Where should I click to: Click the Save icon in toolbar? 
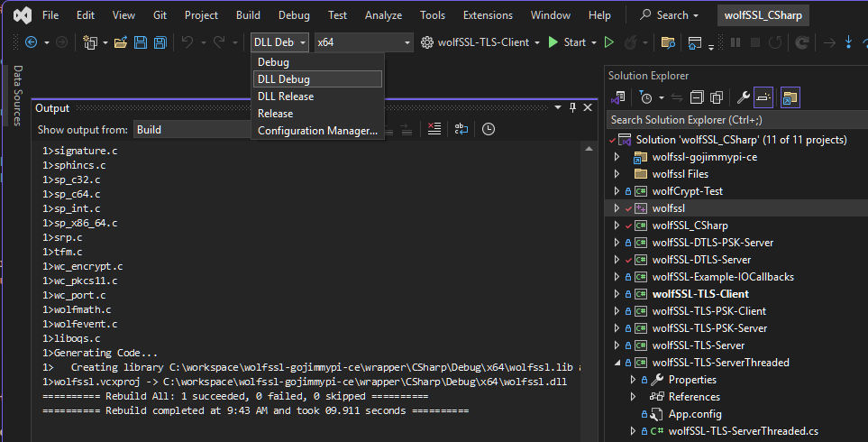pyautogui.click(x=141, y=42)
